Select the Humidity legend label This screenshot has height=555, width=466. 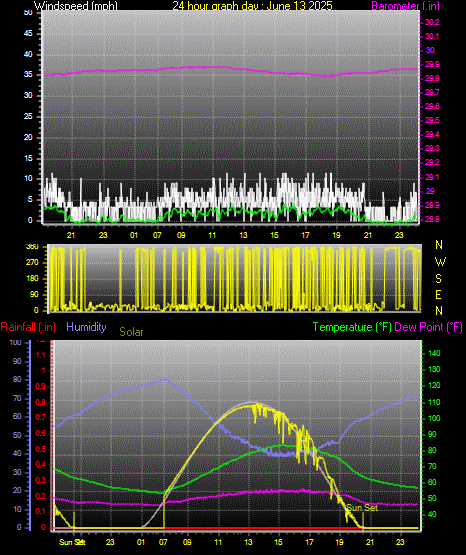86,327
